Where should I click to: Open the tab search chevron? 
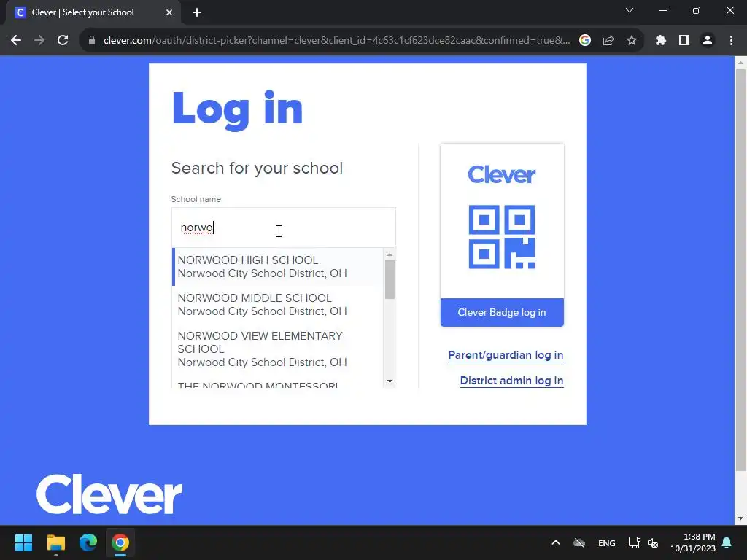(630, 10)
